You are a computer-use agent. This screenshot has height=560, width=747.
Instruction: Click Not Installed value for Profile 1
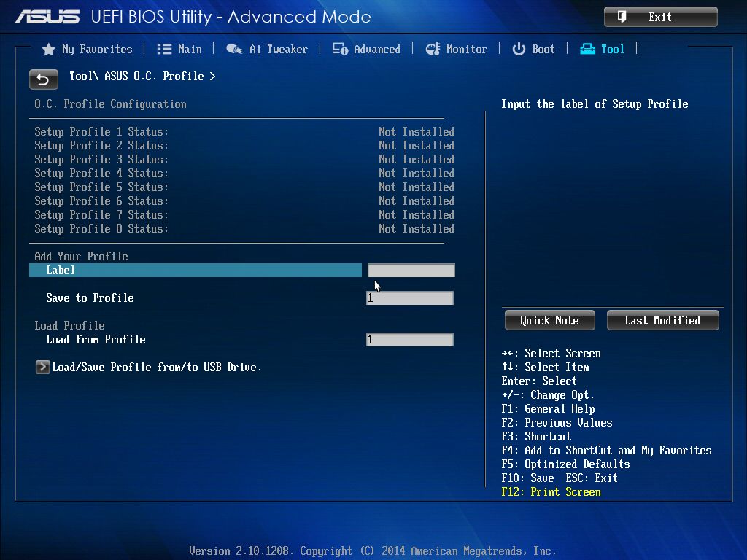pyautogui.click(x=417, y=132)
